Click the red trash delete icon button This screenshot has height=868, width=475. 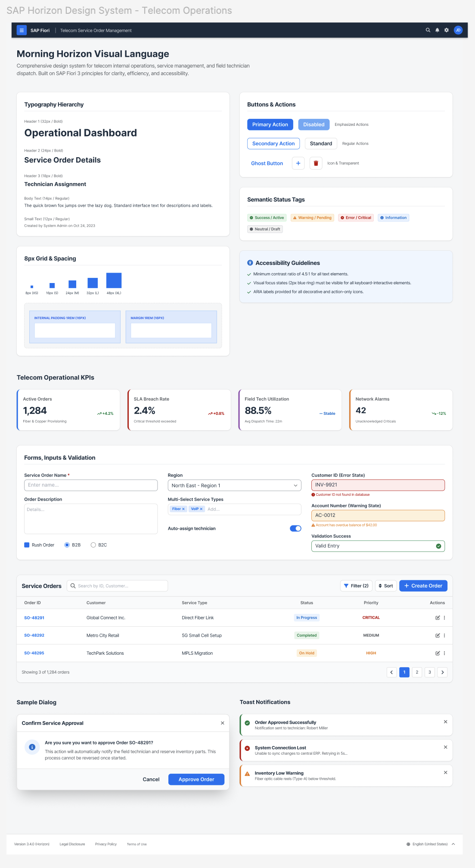tap(316, 163)
